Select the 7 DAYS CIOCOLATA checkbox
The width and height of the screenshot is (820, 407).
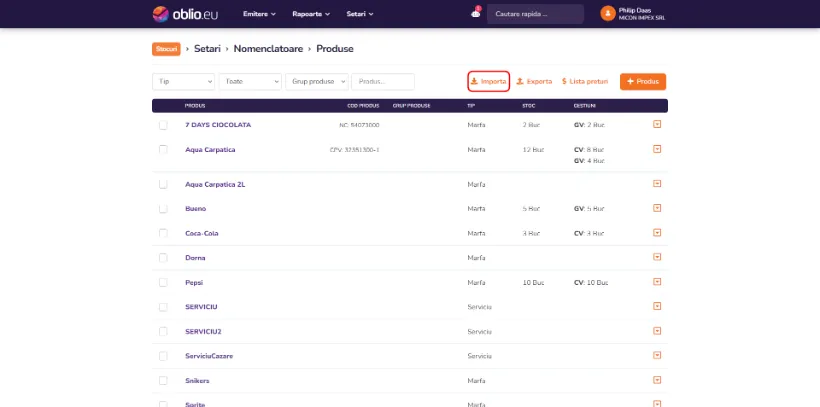[163, 125]
